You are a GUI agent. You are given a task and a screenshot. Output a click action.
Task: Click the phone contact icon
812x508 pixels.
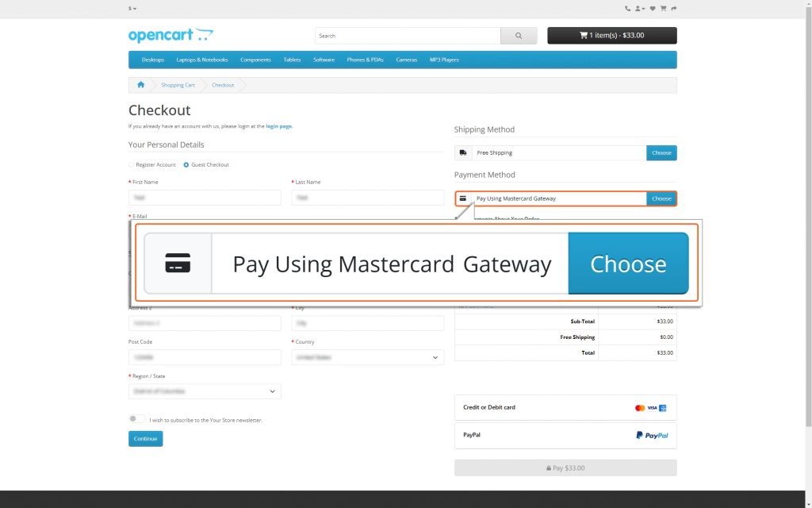point(627,9)
